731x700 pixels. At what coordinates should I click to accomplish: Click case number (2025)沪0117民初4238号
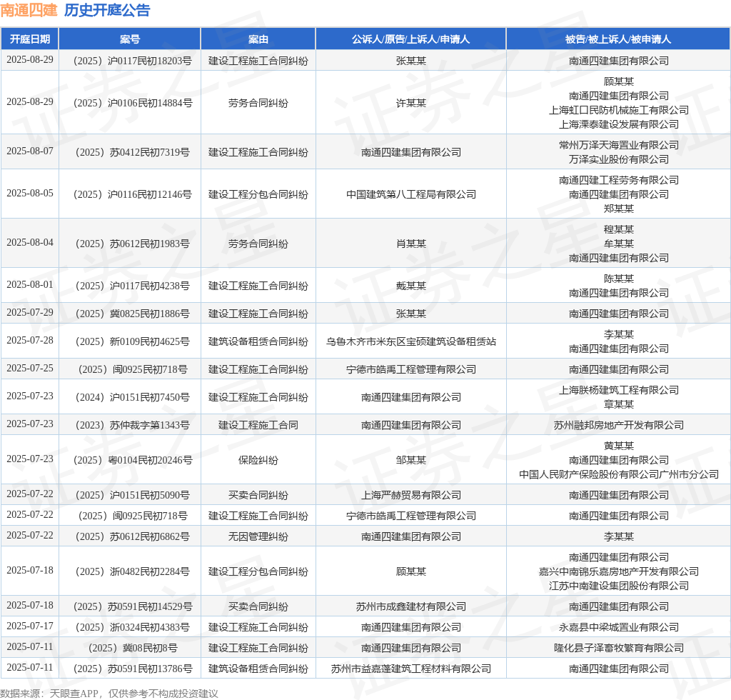[132, 286]
